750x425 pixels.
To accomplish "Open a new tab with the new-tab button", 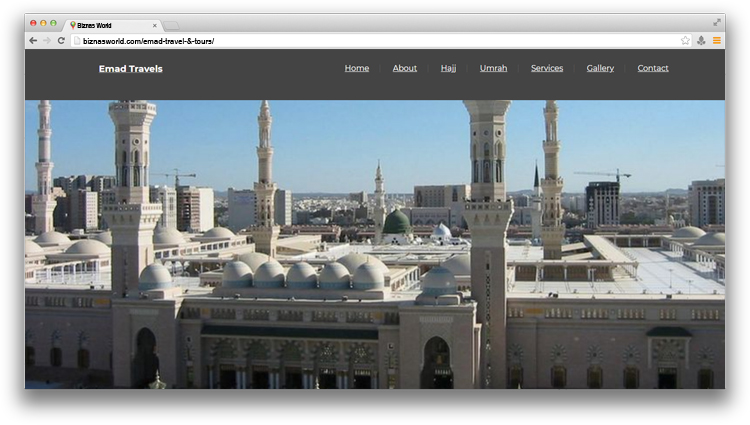I will pyautogui.click(x=171, y=25).
